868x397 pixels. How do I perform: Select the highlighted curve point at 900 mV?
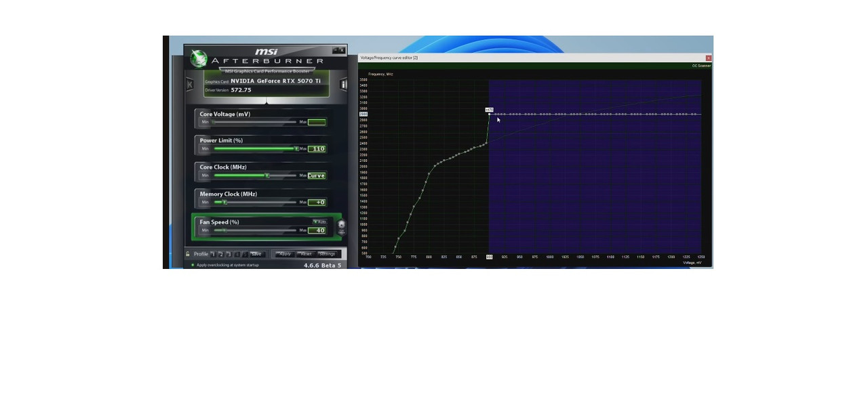[489, 114]
